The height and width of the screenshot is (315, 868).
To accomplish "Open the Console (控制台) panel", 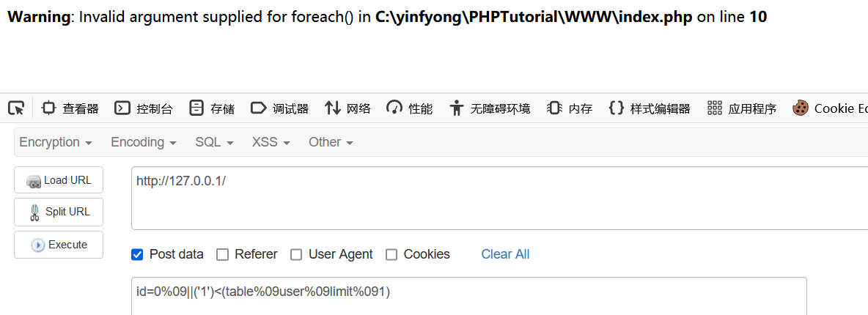I will tap(144, 108).
